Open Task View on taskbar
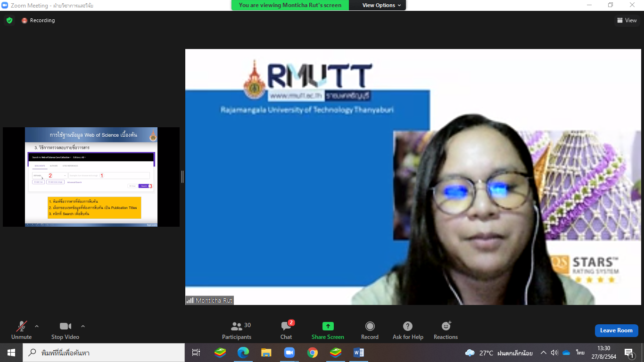This screenshot has height=362, width=644. pyautogui.click(x=196, y=353)
